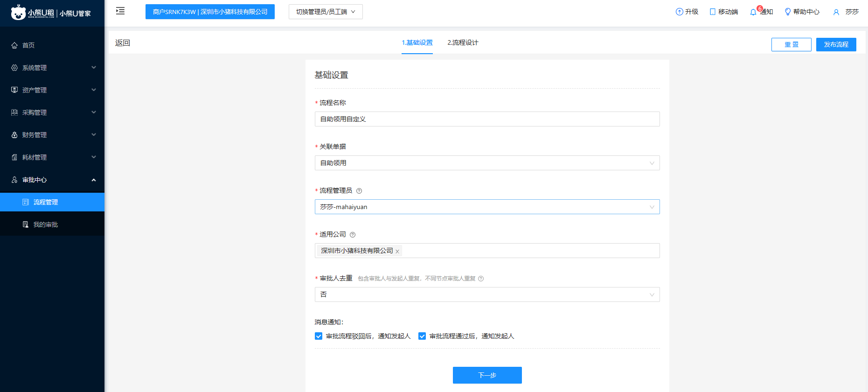Toggle 审批流程驳回后，通知发起人 checkbox
The height and width of the screenshot is (392, 868).
pos(319,336)
